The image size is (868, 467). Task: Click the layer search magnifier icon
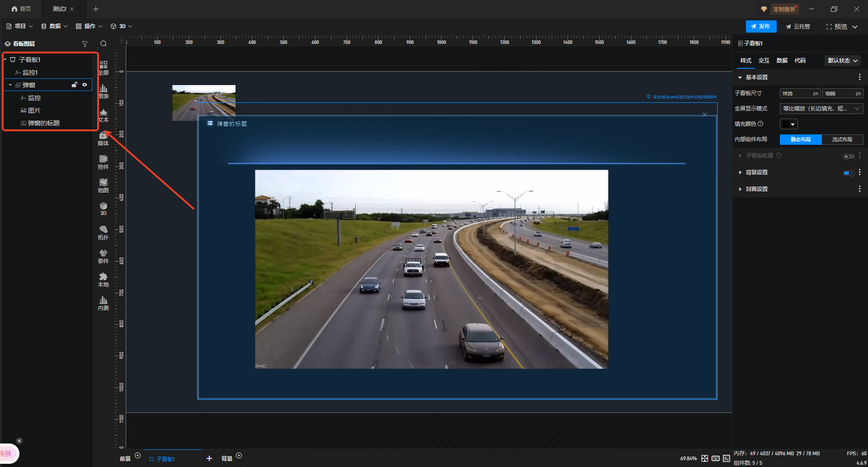pos(104,44)
